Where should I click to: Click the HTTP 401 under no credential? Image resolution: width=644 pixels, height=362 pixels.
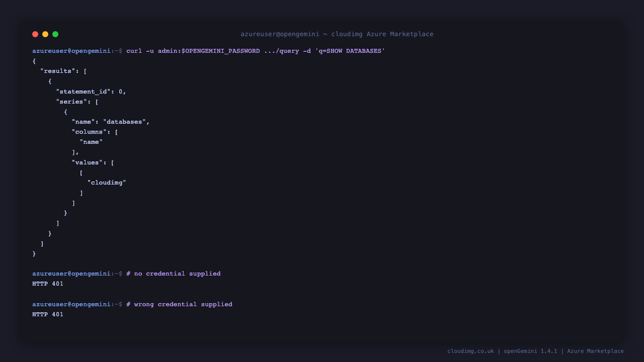(48, 284)
